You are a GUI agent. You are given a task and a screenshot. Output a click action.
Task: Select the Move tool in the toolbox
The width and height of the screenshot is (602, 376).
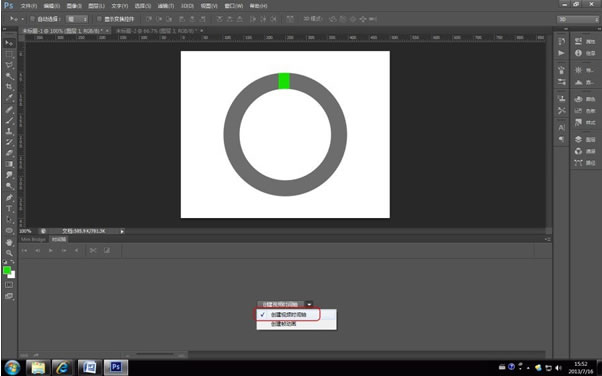(9, 43)
